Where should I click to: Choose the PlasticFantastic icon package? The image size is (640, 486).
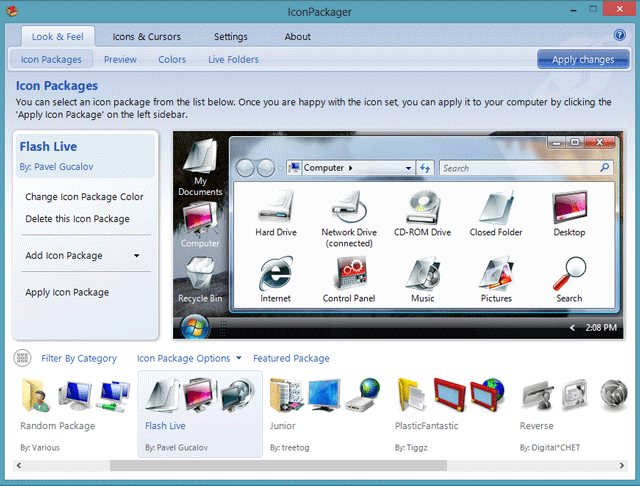(450, 414)
